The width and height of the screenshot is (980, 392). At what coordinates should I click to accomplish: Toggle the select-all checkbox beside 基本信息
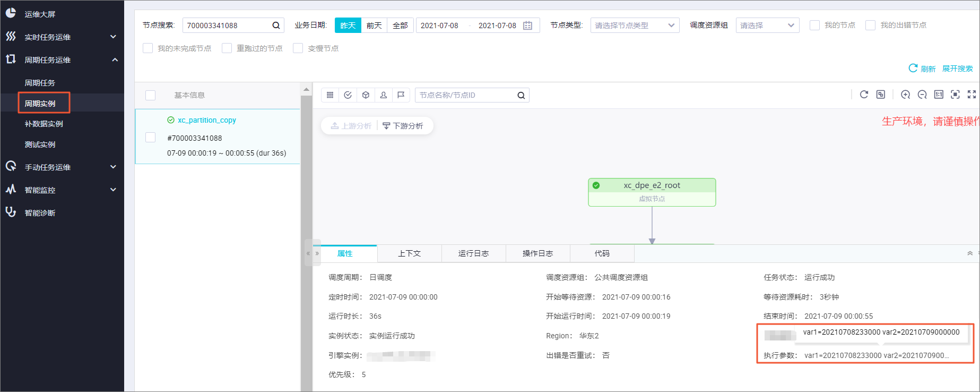151,95
